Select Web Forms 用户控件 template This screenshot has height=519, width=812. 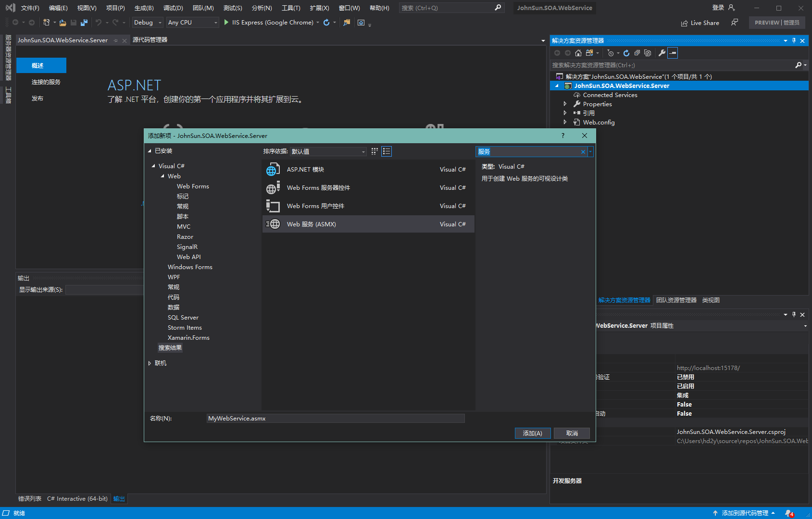368,206
